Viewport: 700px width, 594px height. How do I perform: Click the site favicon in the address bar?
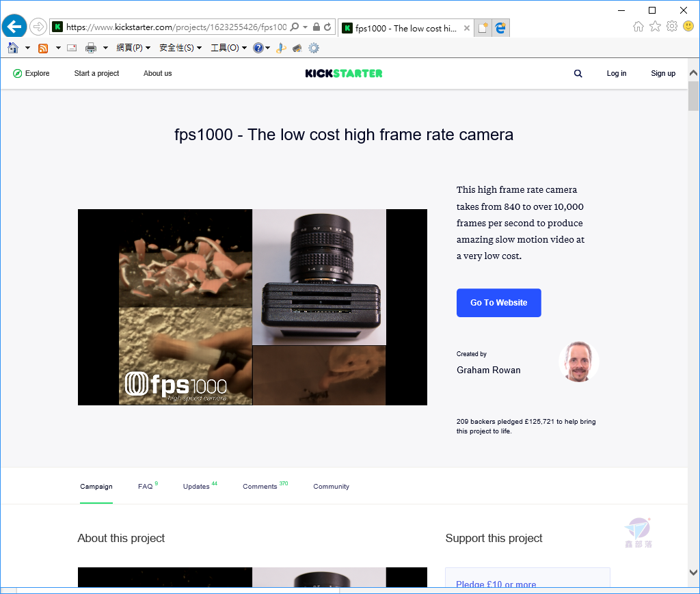pos(57,27)
